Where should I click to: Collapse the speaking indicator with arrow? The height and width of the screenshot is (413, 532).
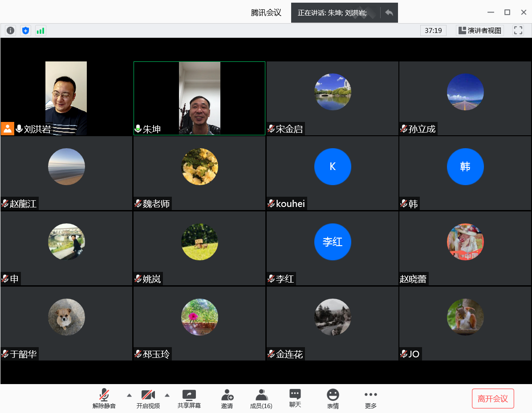tap(389, 13)
